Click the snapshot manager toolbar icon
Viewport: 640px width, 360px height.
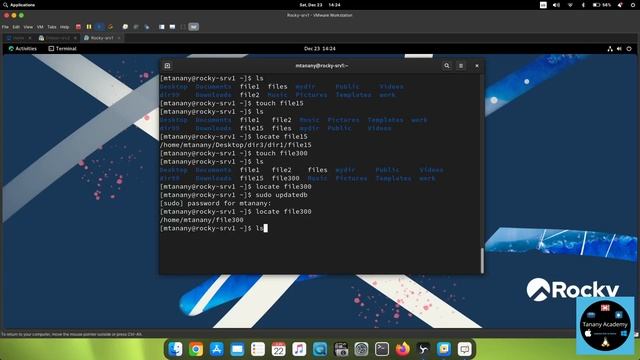coord(147,27)
